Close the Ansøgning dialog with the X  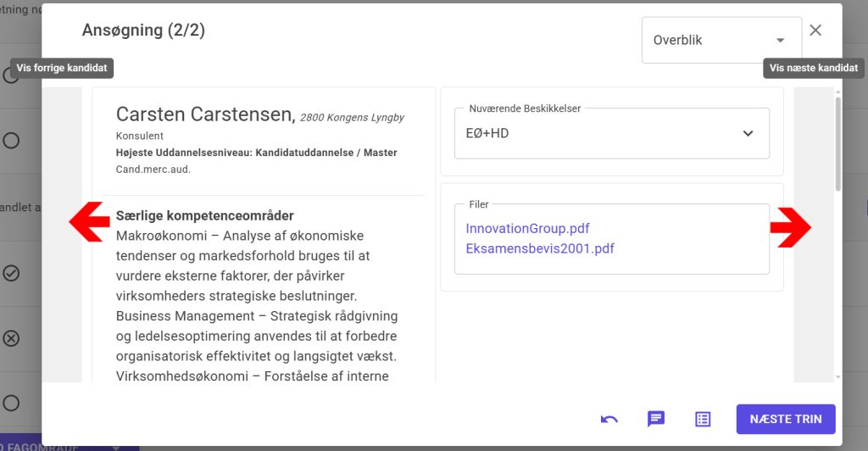click(x=815, y=31)
